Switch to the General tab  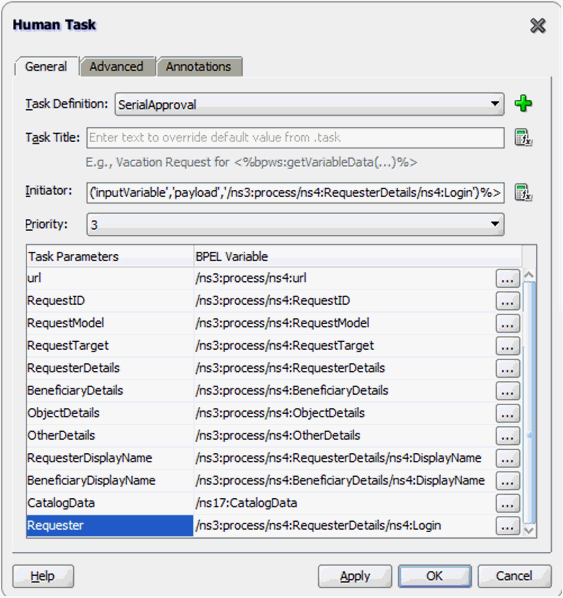point(46,67)
